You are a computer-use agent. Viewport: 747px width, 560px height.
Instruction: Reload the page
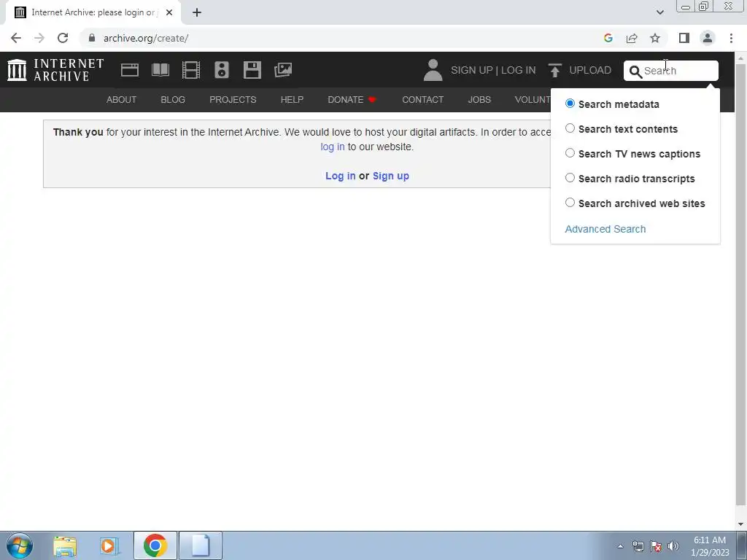coord(63,38)
